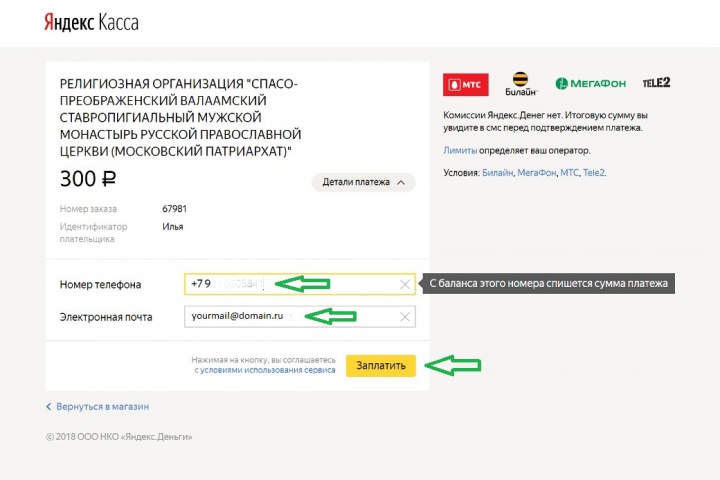Open the МегаФон conditions link

tap(536, 173)
